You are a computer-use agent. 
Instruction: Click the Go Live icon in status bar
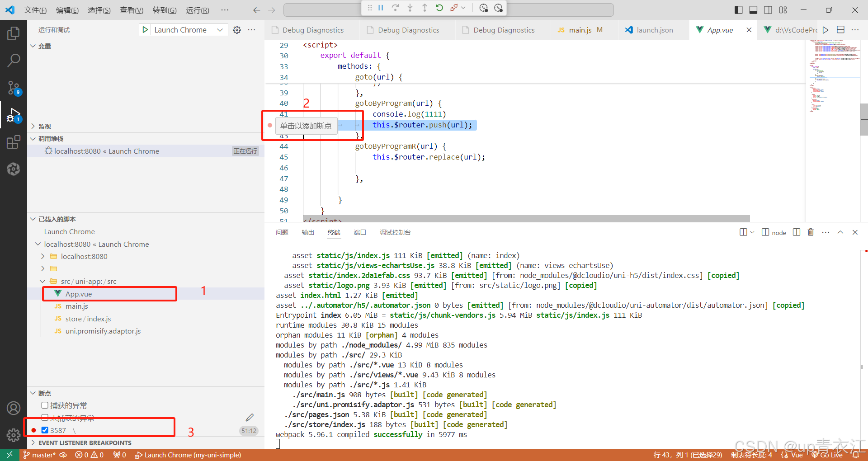[x=827, y=455]
